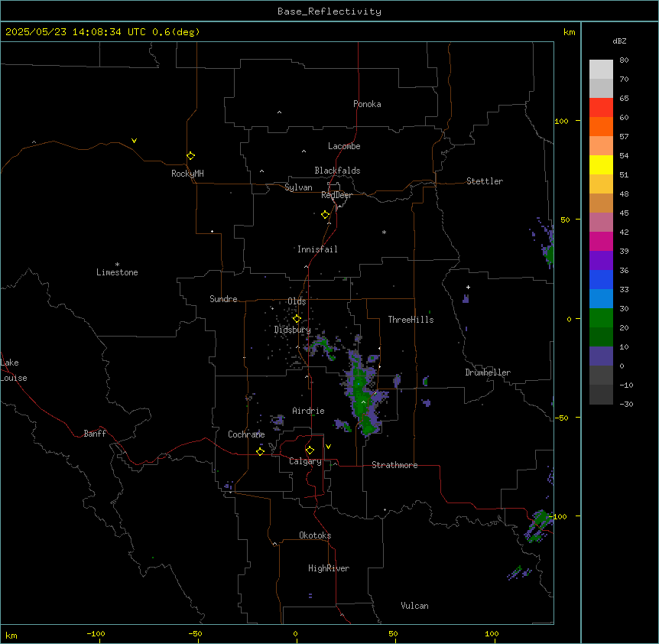Select the Stettler city label

point(484,181)
